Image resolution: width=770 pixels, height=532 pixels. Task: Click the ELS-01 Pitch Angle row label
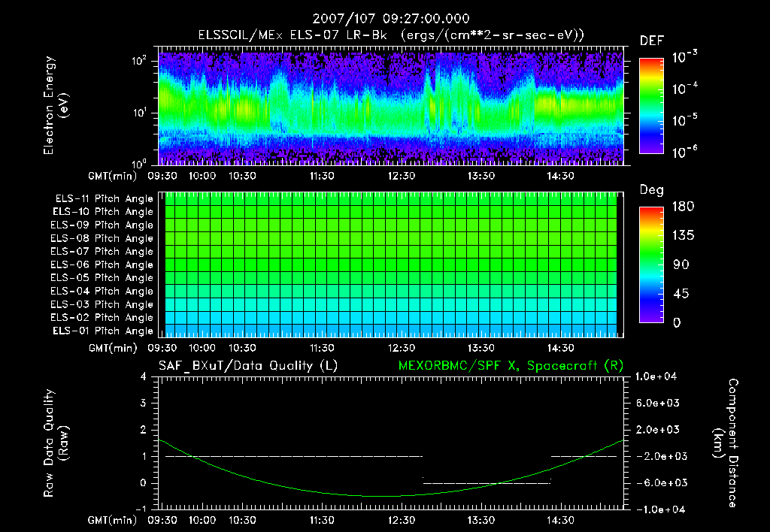click(103, 331)
